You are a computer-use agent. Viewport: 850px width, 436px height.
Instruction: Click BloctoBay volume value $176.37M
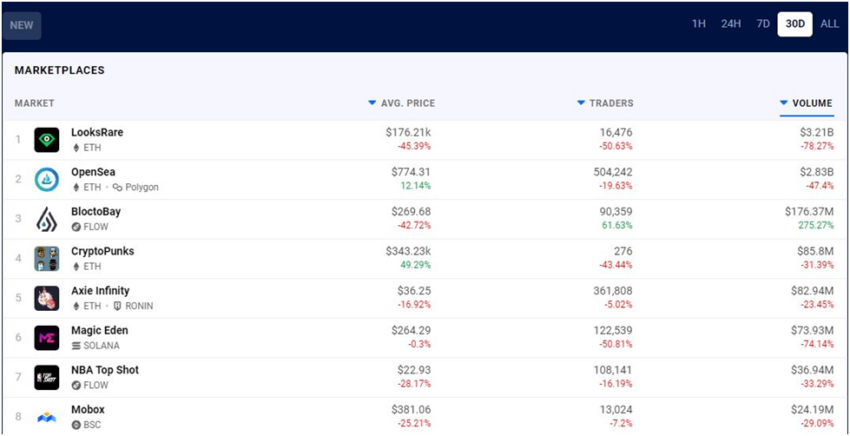click(x=809, y=211)
